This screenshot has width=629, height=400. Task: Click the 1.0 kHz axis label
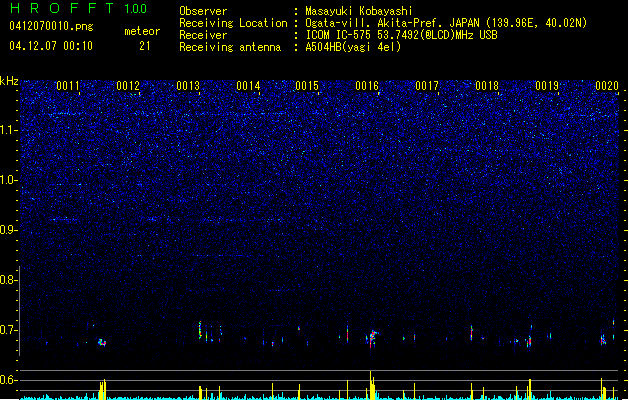click(x=8, y=180)
